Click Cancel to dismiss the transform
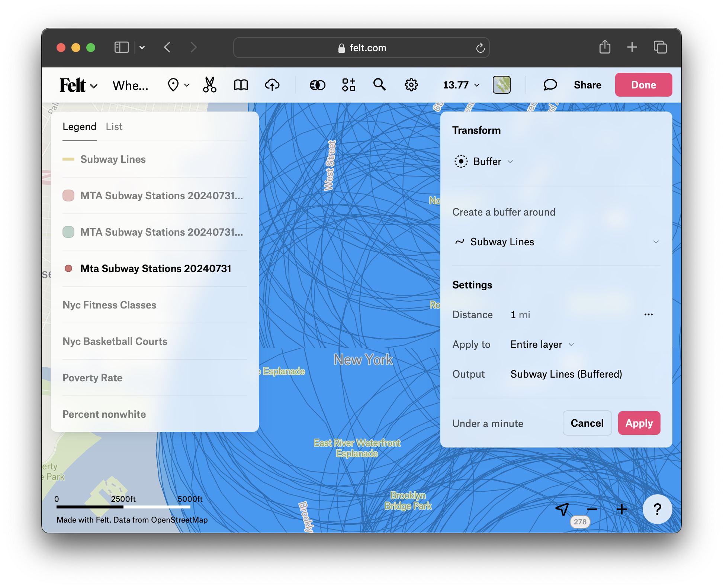Image resolution: width=723 pixels, height=588 pixels. pos(587,423)
